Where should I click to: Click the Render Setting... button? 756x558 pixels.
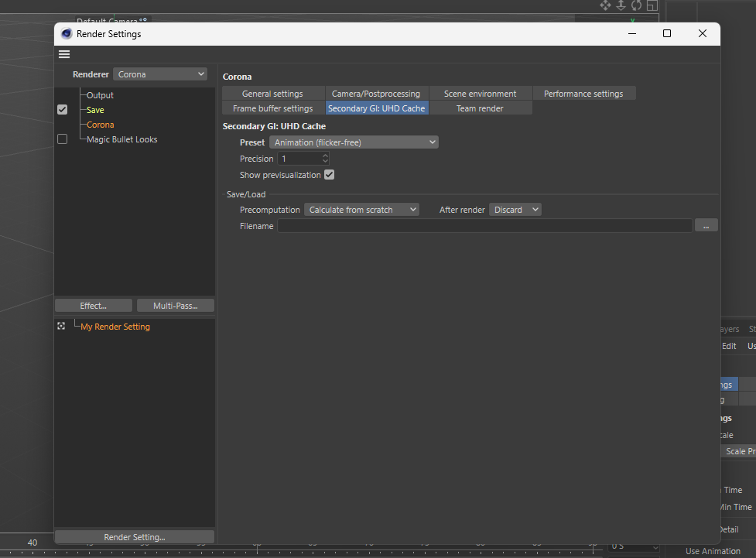pyautogui.click(x=135, y=537)
